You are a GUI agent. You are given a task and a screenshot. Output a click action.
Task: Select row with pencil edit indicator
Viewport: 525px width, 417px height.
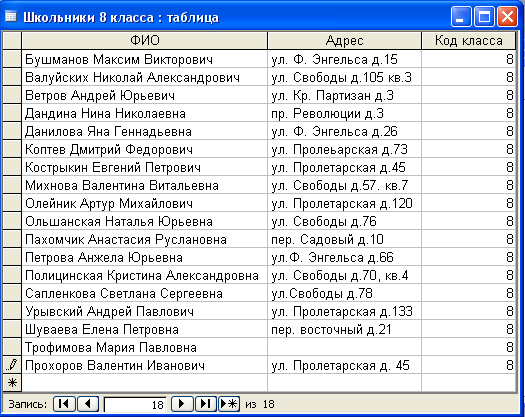(x=12, y=365)
